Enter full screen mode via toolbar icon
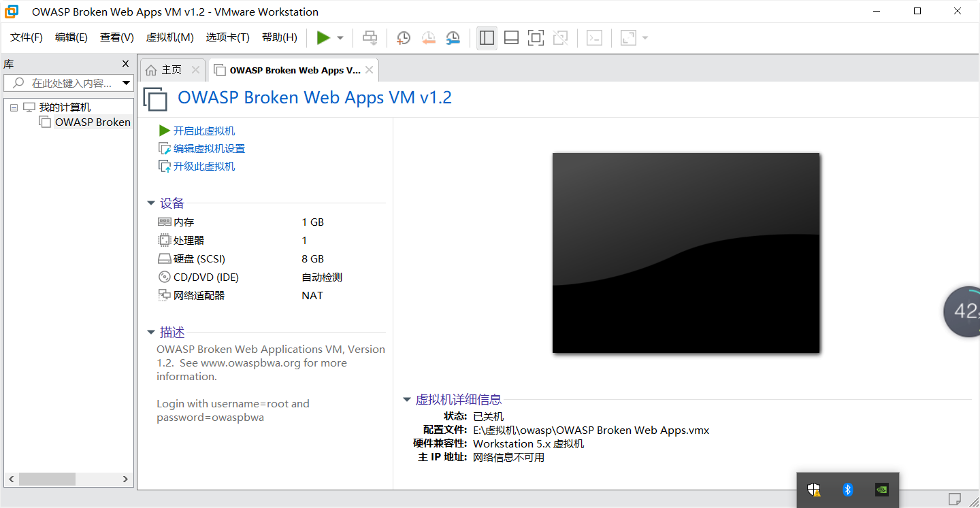The width and height of the screenshot is (980, 508). click(x=536, y=38)
